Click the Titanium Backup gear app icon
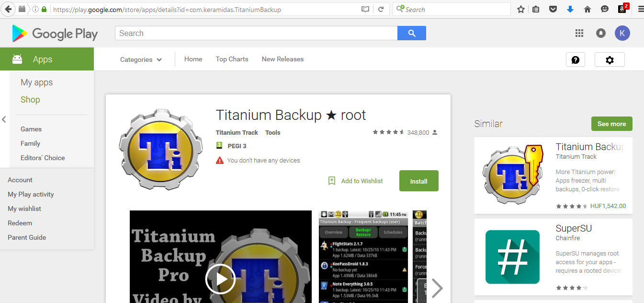The image size is (644, 303). (160, 150)
